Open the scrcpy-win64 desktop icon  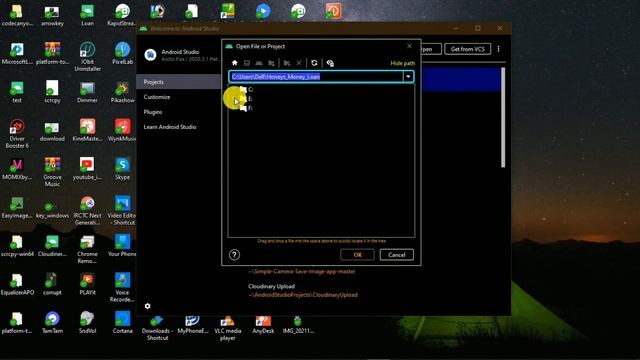(17, 246)
